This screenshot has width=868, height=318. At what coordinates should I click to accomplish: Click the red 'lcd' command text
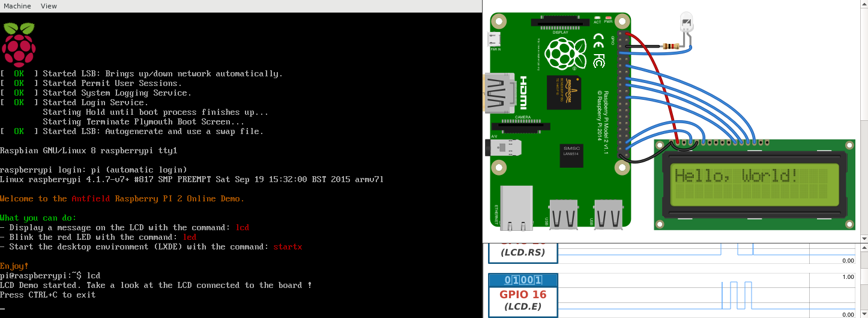[x=242, y=228]
